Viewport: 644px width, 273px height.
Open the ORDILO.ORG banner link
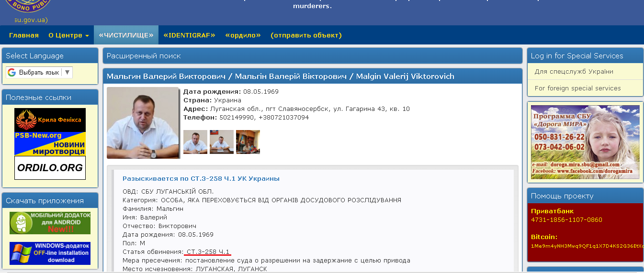tap(50, 168)
